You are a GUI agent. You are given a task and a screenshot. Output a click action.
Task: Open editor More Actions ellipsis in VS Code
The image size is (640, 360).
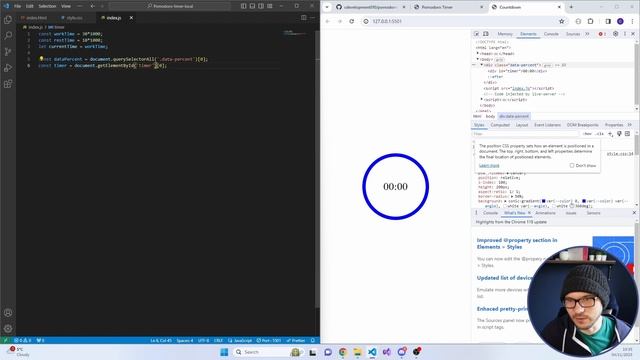tap(313, 18)
